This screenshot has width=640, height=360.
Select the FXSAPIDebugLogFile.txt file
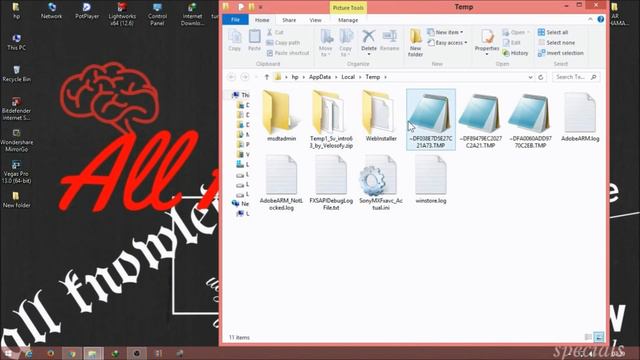pos(331,182)
